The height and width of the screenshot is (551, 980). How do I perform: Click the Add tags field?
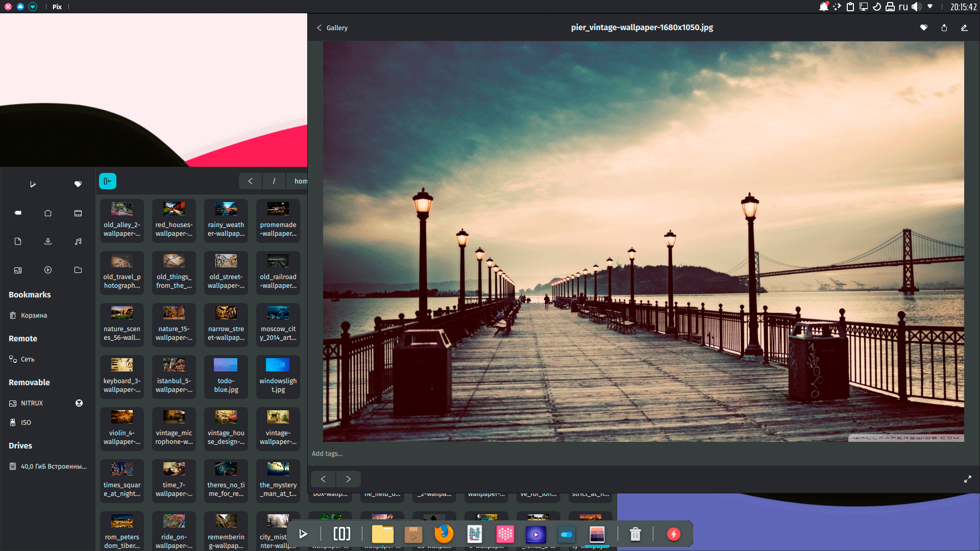click(x=327, y=454)
